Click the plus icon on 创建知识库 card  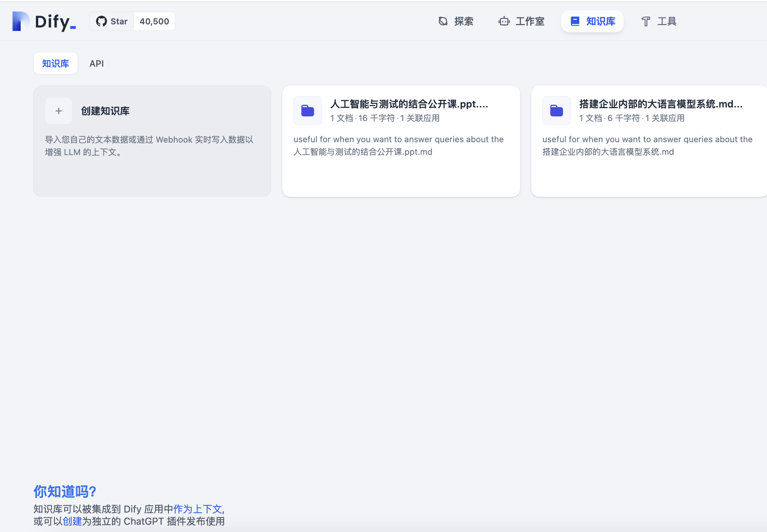(58, 111)
